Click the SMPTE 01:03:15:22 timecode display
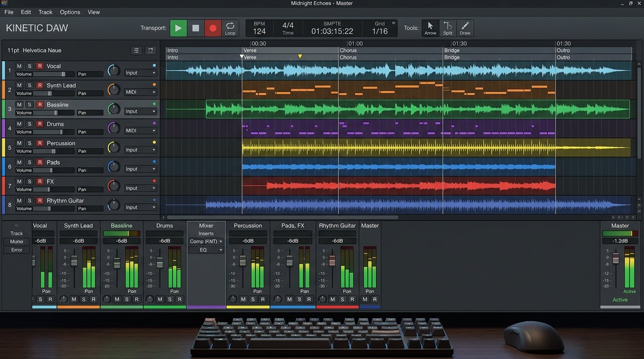The width and height of the screenshot is (644, 359). point(332,28)
